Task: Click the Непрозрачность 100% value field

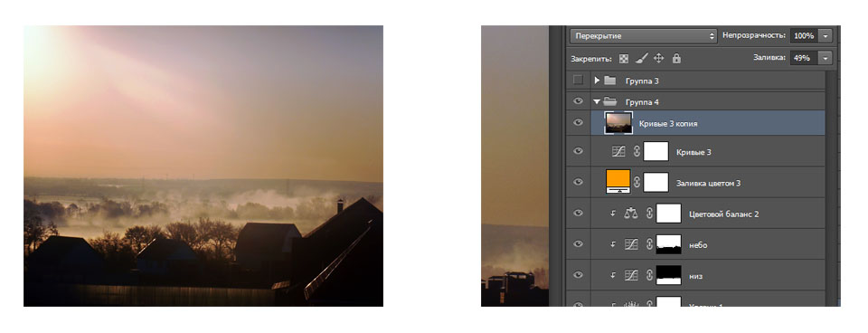Action: click(x=804, y=36)
